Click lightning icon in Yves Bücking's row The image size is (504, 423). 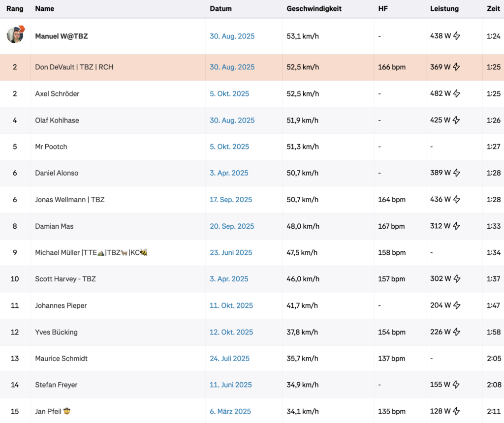point(456,332)
